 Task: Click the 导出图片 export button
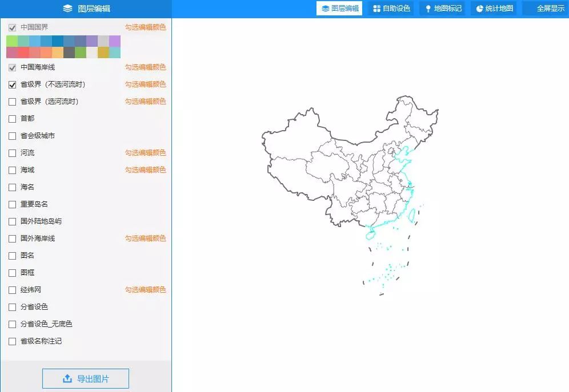pyautogui.click(x=86, y=379)
